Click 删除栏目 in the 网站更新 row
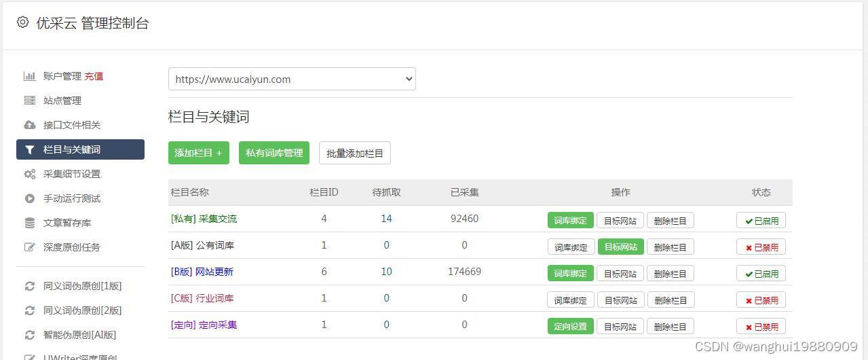 click(x=671, y=273)
